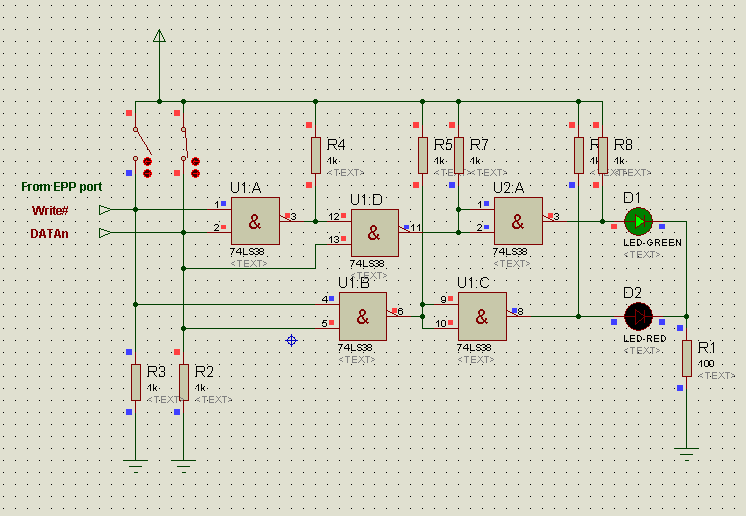Click resistor R8 near D1
Viewport: 746px width, 516px height.
[x=602, y=155]
